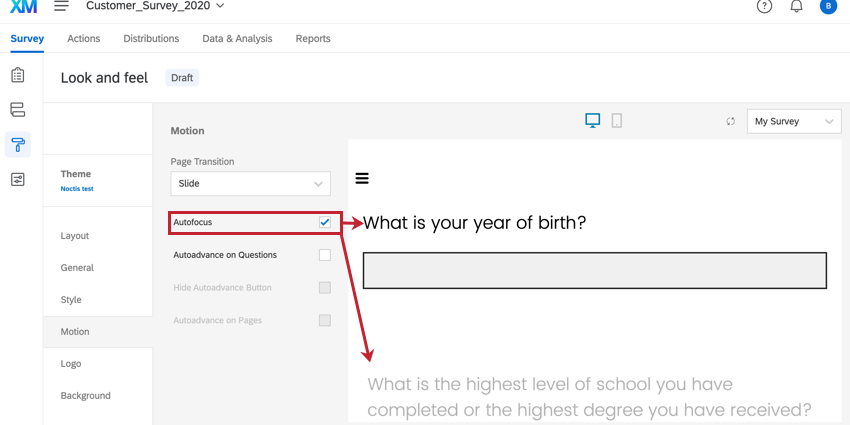Open the notifications bell
850x425 pixels.
coord(797,7)
